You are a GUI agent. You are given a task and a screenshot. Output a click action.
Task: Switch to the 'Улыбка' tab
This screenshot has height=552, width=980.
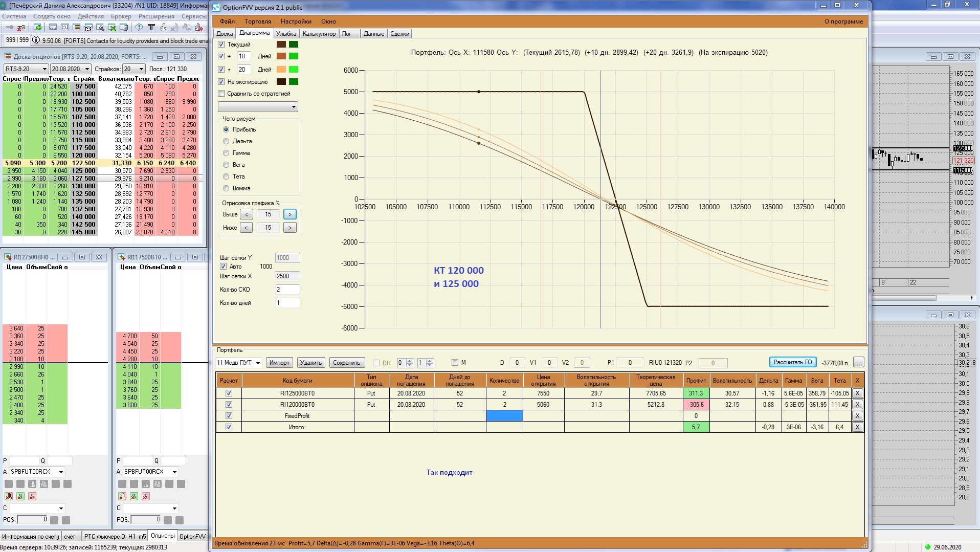(x=286, y=34)
